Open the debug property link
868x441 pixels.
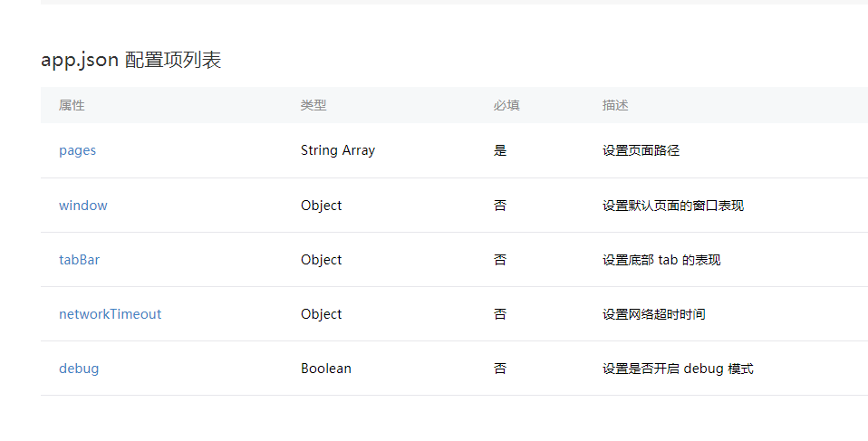pyautogui.click(x=79, y=369)
